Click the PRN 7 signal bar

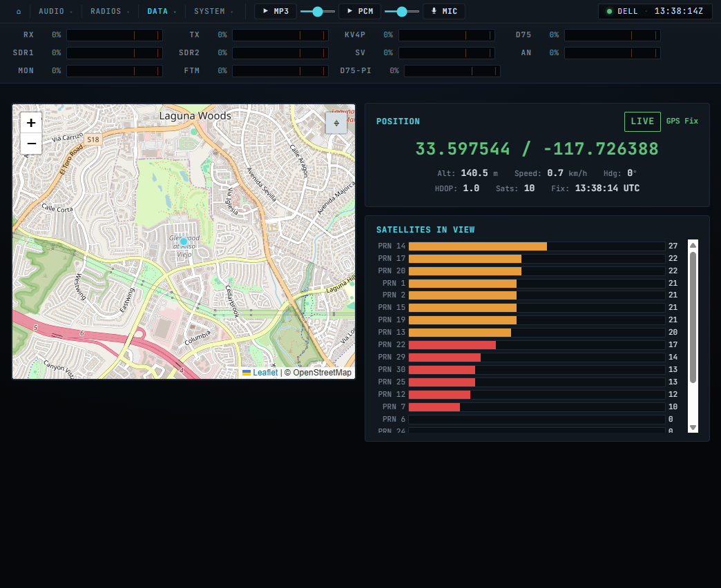(537, 406)
